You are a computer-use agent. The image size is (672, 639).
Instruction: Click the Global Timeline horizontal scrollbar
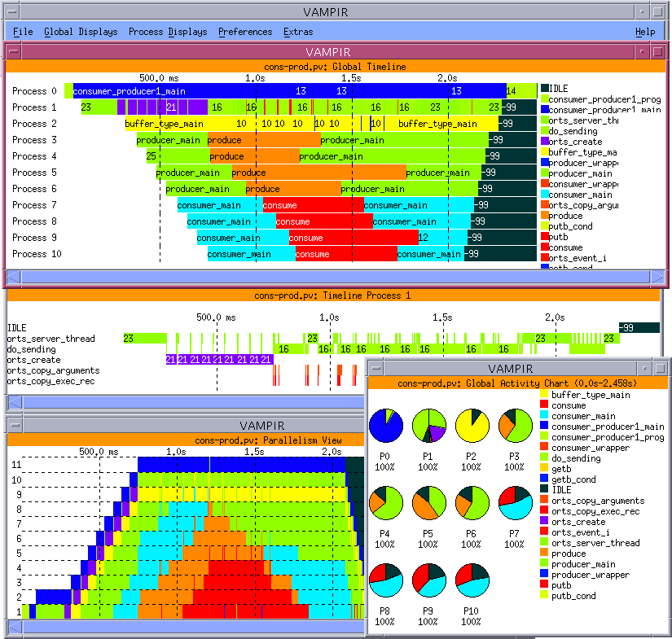[336, 277]
